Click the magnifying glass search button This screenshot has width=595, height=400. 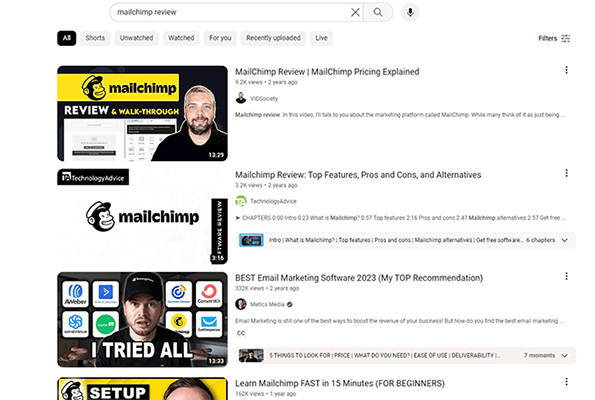point(378,12)
